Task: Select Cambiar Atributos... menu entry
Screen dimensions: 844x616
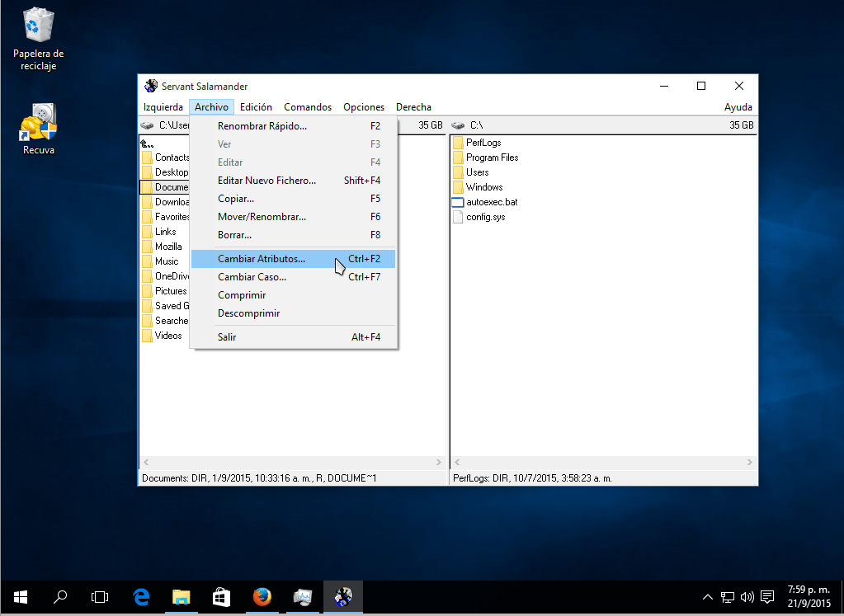Action: click(294, 259)
